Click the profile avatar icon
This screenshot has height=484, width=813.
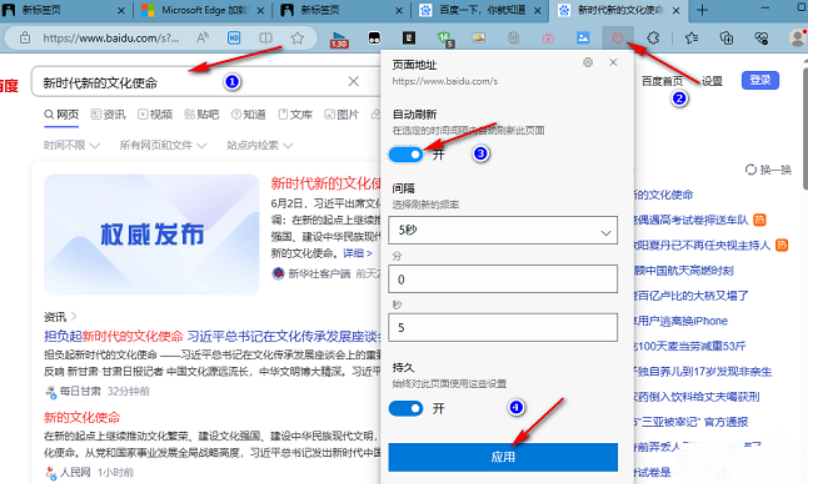[x=797, y=38]
